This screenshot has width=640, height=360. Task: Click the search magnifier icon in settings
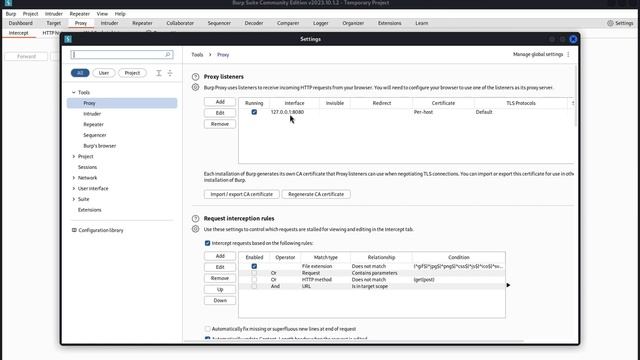click(x=168, y=55)
